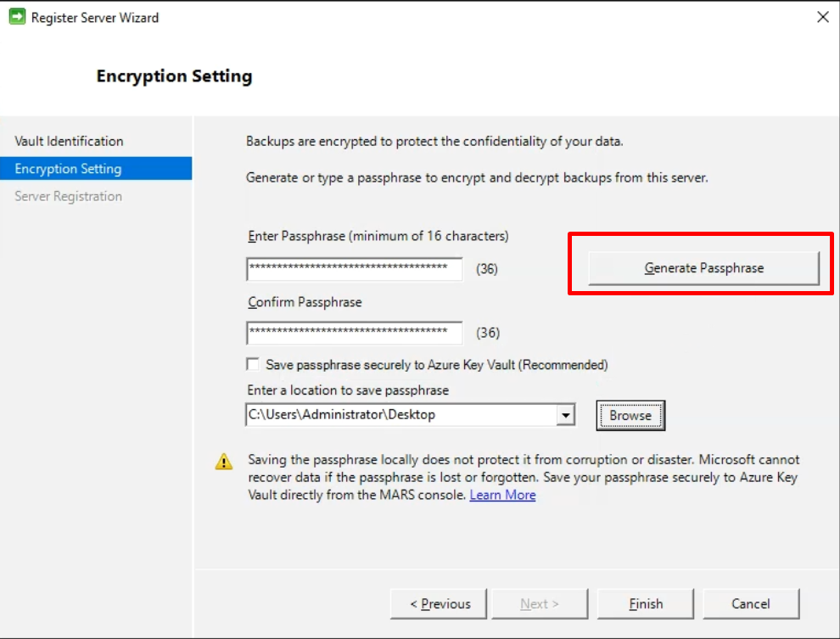Image resolution: width=840 pixels, height=639 pixels.
Task: Expand the save location dropdown arrow
Action: (565, 415)
